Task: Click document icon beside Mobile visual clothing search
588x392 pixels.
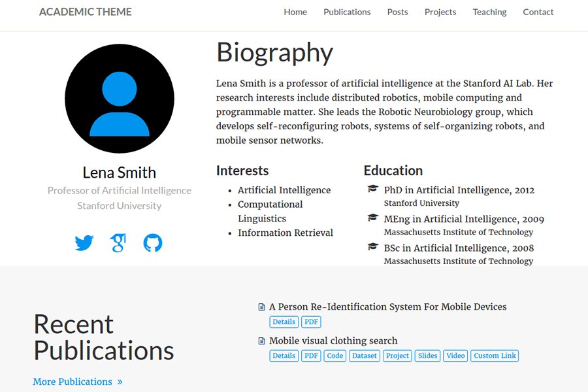Action: (x=262, y=341)
